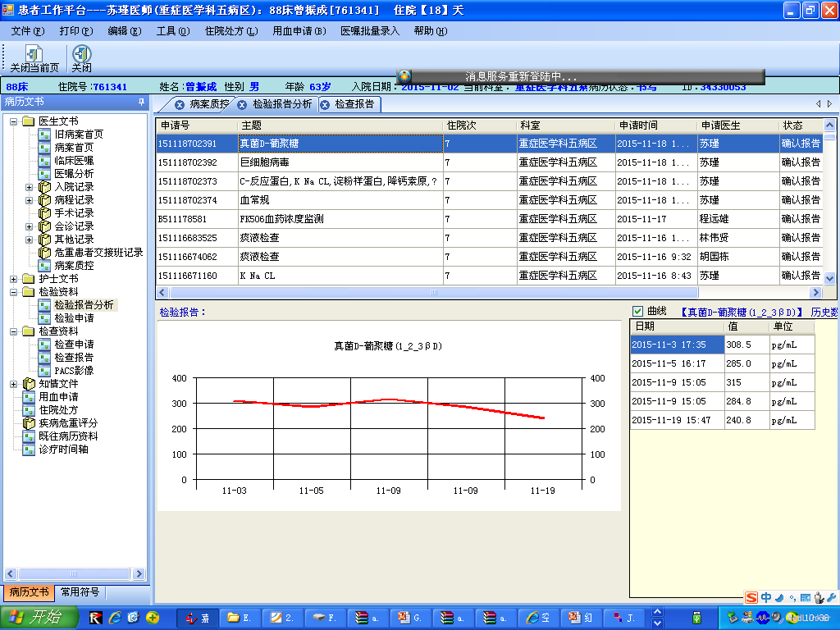This screenshot has height=630, width=840.
Task: Click the 关闭 toolbar icon
Action: (x=81, y=56)
